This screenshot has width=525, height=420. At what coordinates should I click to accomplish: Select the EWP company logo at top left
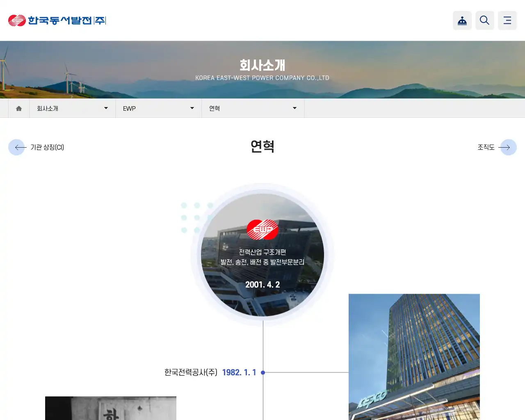tap(57, 20)
